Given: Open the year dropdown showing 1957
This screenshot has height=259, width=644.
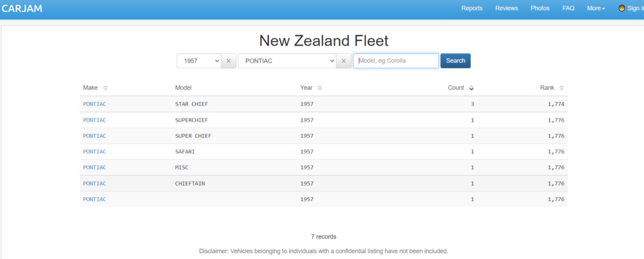Looking at the screenshot, I should coord(199,61).
